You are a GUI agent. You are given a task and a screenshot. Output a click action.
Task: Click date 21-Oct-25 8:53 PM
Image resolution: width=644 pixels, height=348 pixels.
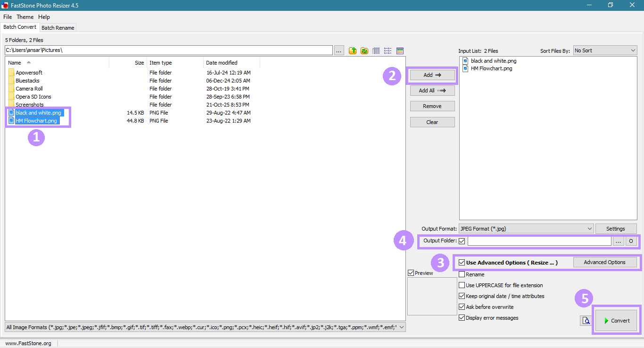[228, 105]
